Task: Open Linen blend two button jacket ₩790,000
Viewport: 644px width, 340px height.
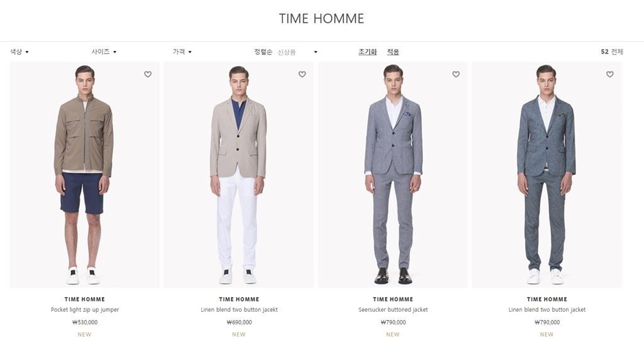Action: (x=547, y=310)
